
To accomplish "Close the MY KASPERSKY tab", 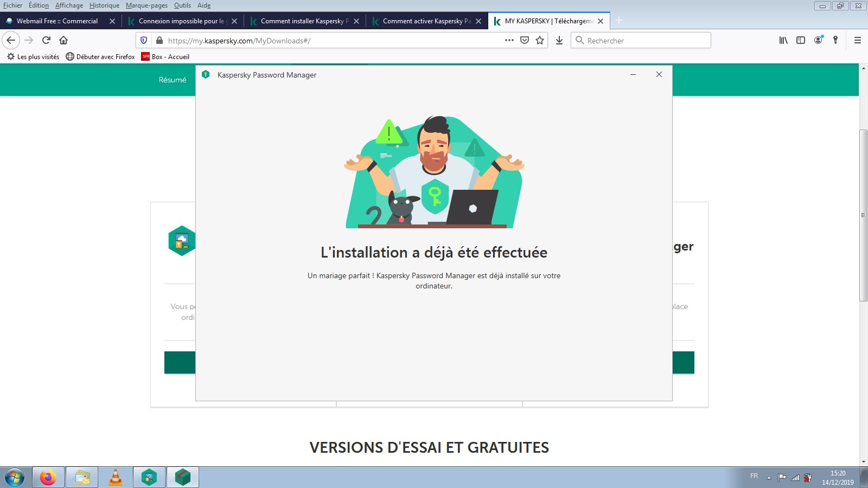I will click(x=601, y=21).
